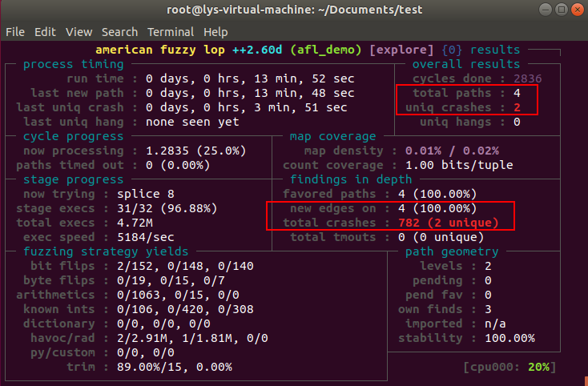Image resolution: width=588 pixels, height=386 pixels.
Task: Click now processing value '1.2835 (25.0%)'
Action: (195, 151)
